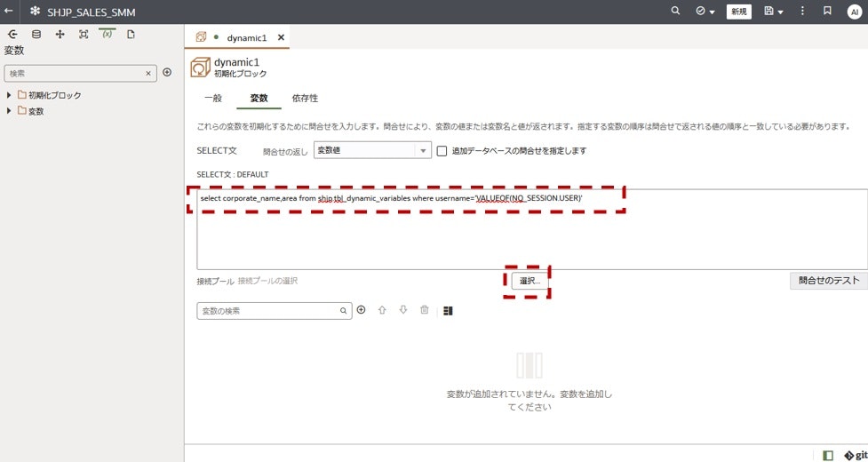Enable 追加データベースの問合せを指定します checkbox
The width and height of the screenshot is (868, 462).
(x=442, y=150)
